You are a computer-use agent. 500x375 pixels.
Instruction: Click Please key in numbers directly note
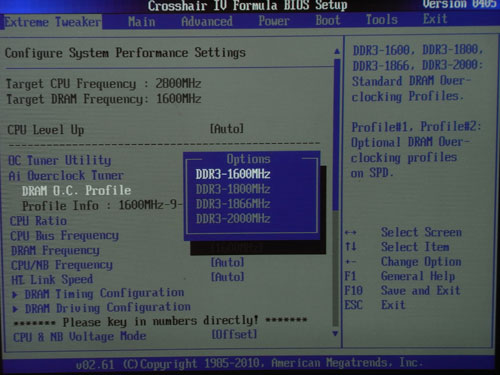point(160,321)
